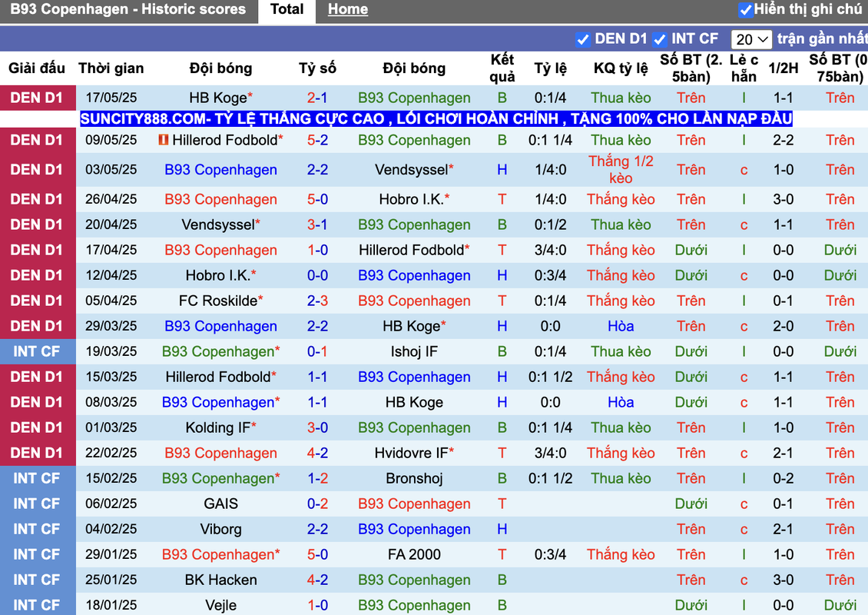Click the DEN D1 label on 08/03/25 row

[x=37, y=402]
